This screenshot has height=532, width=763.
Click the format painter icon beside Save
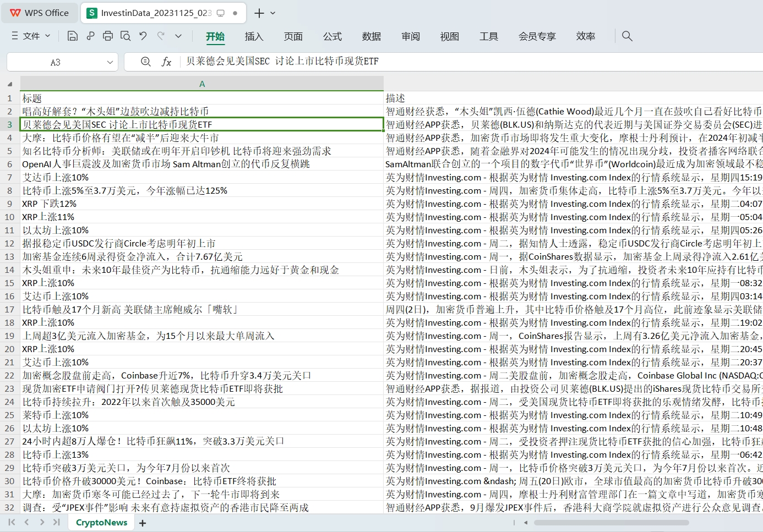[90, 36]
